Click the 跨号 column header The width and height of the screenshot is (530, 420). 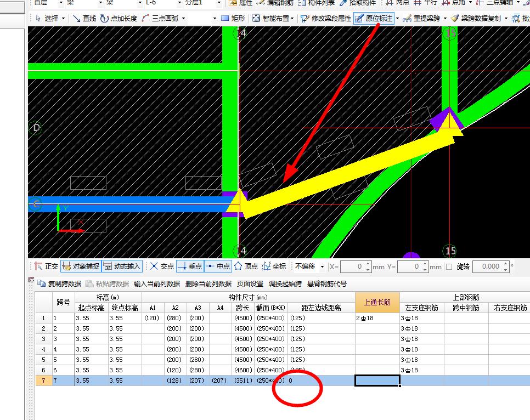tap(63, 302)
